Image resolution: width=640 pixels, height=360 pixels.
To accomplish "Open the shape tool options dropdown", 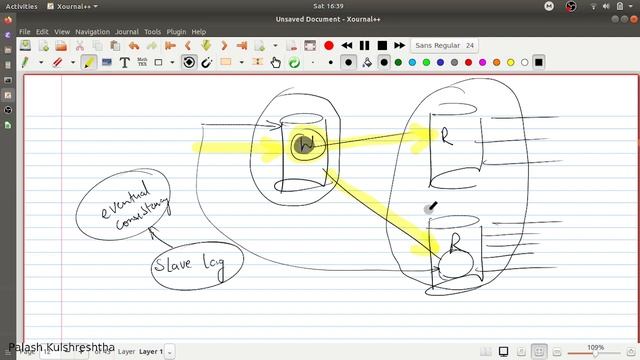I will point(172,62).
